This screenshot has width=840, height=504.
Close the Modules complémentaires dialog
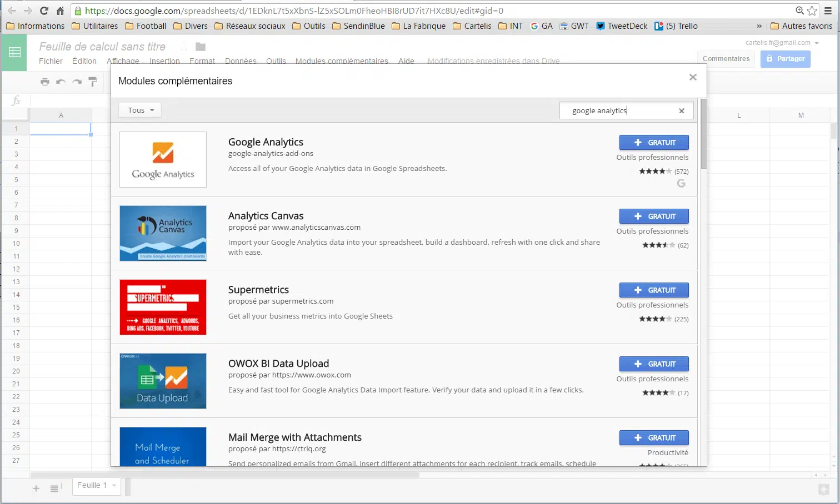point(693,77)
